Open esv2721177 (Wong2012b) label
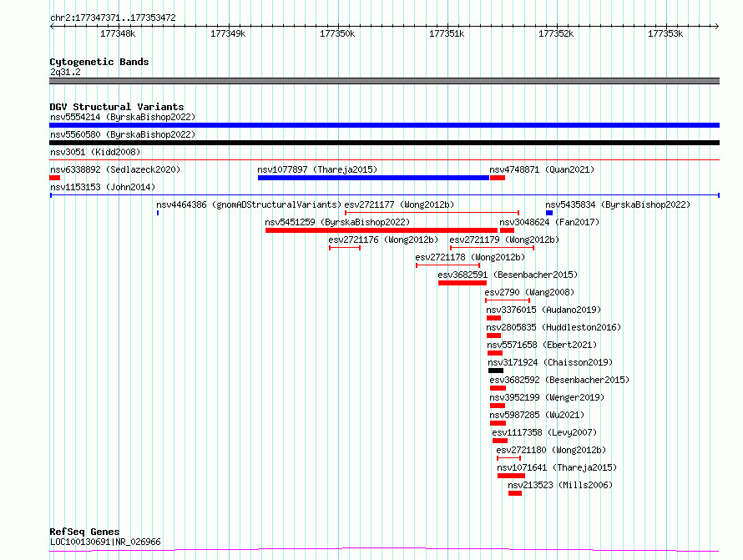Screen dimensions: 743x560 [399, 204]
